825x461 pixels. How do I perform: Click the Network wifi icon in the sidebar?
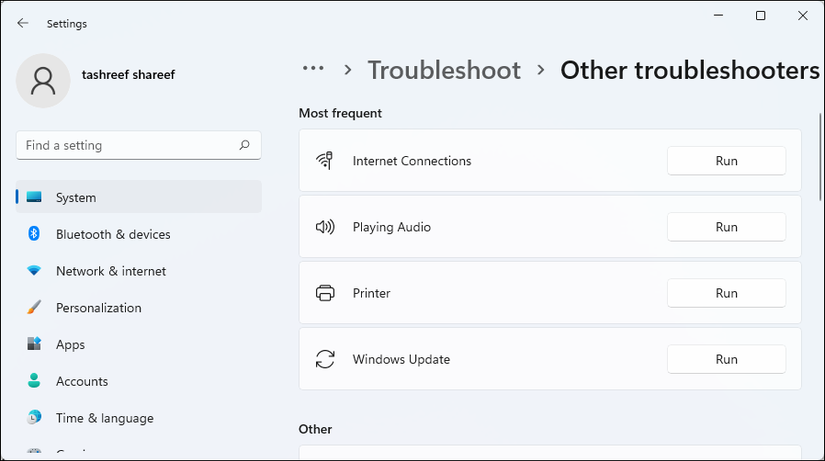coord(34,270)
